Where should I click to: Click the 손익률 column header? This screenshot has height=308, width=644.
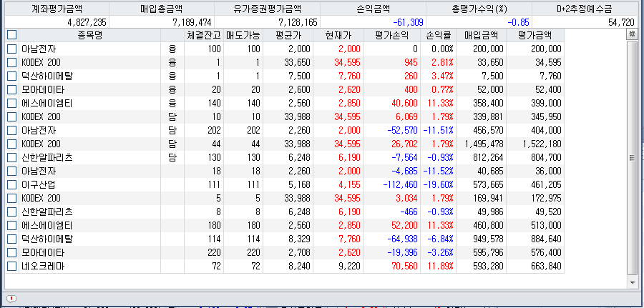tap(438, 35)
